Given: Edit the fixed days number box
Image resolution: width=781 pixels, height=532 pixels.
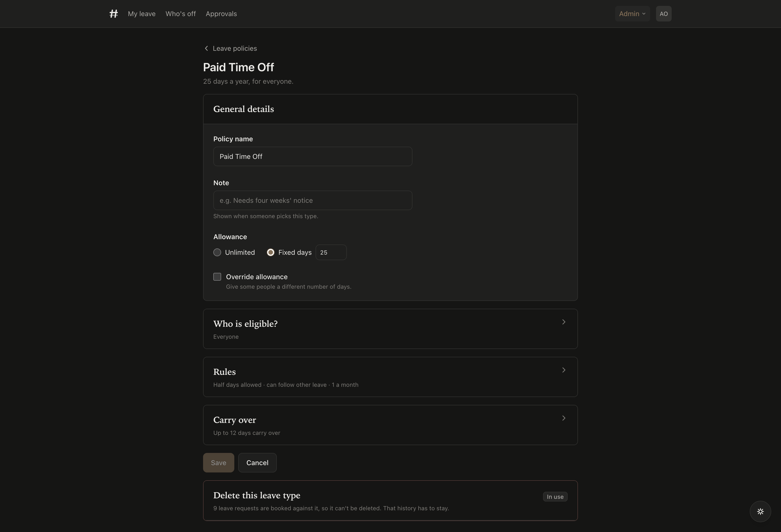Looking at the screenshot, I should [331, 252].
